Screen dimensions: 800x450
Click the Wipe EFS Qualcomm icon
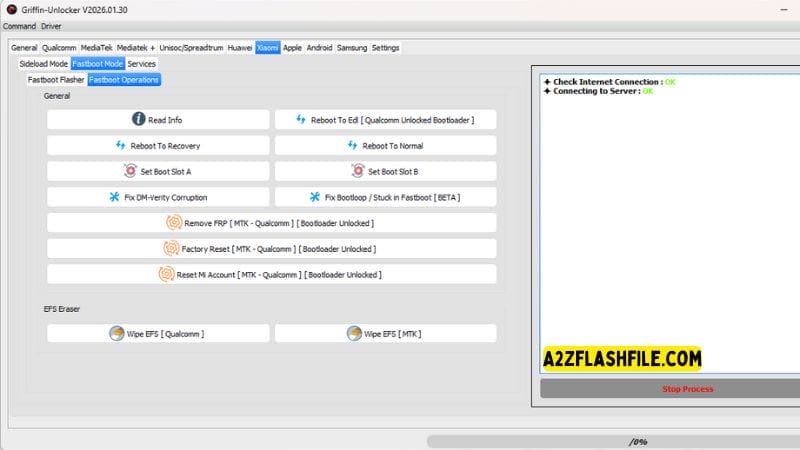pyautogui.click(x=117, y=333)
